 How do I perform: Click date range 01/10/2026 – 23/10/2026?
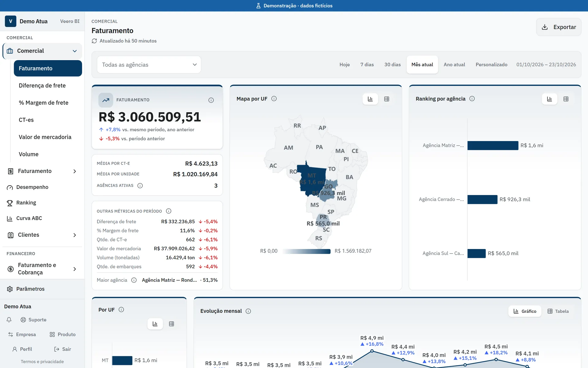[x=546, y=65]
